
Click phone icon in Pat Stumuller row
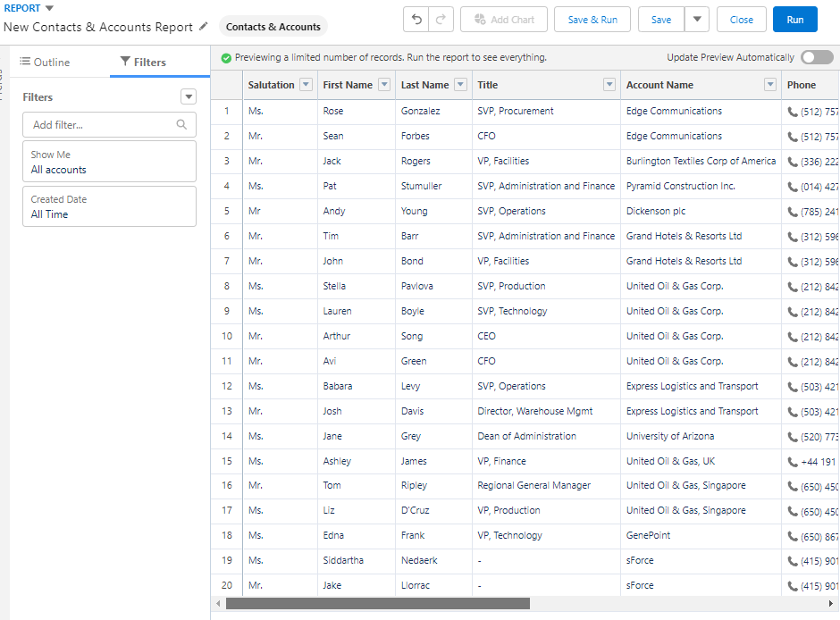coord(793,187)
